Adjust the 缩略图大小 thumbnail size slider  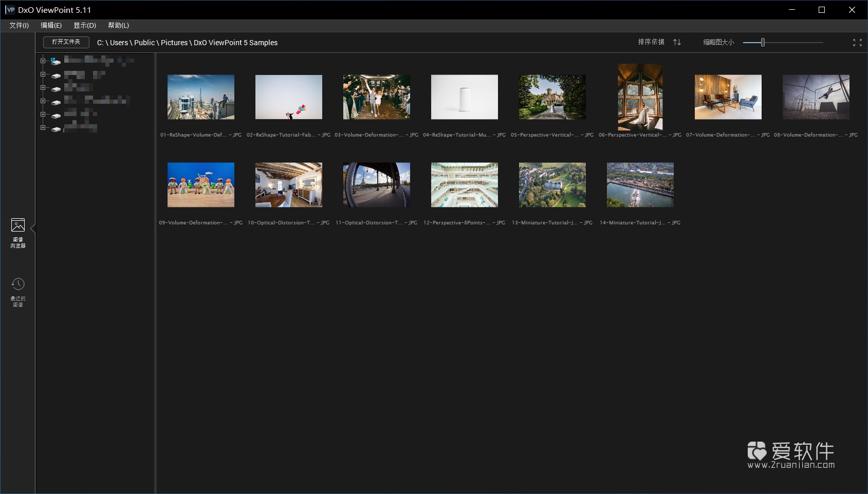point(762,43)
